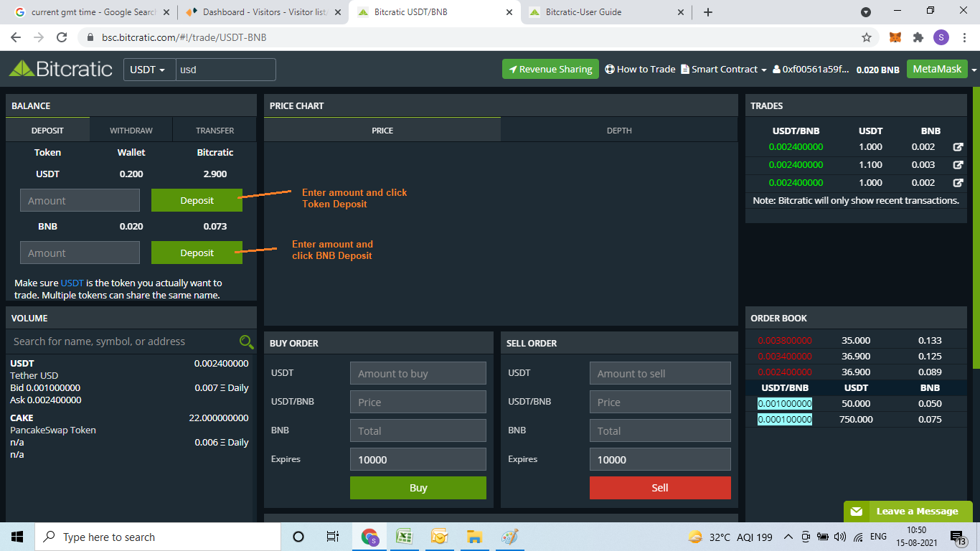This screenshot has height=551, width=980.
Task: Open Excel from the Windows taskbar
Action: coord(405,537)
